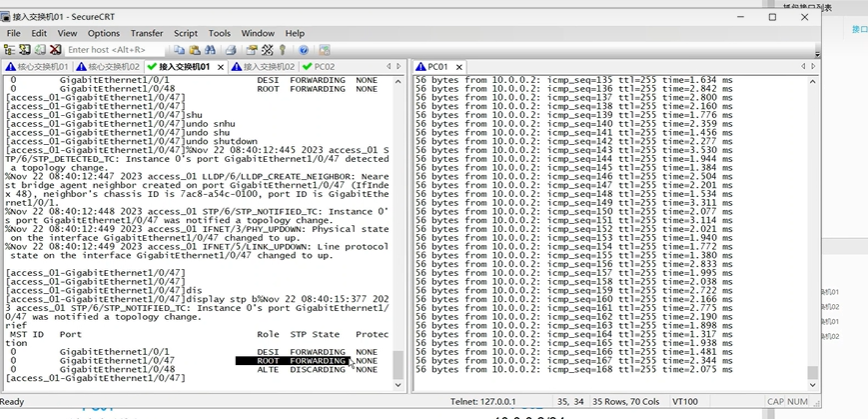This screenshot has height=419, width=868.
Task: Click the NUM indicator in status bar
Action: [x=797, y=401]
